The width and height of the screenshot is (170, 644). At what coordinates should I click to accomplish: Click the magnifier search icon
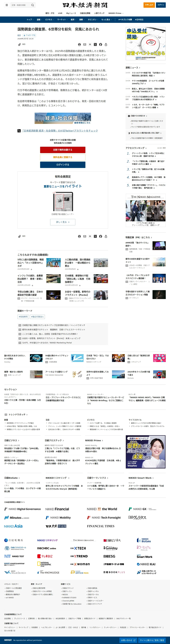pyautogui.click(x=32, y=5)
